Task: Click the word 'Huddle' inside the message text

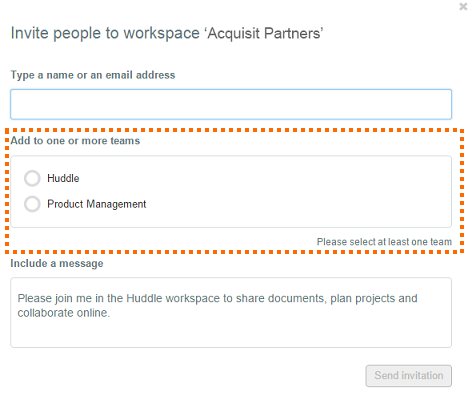Action: tap(145, 298)
